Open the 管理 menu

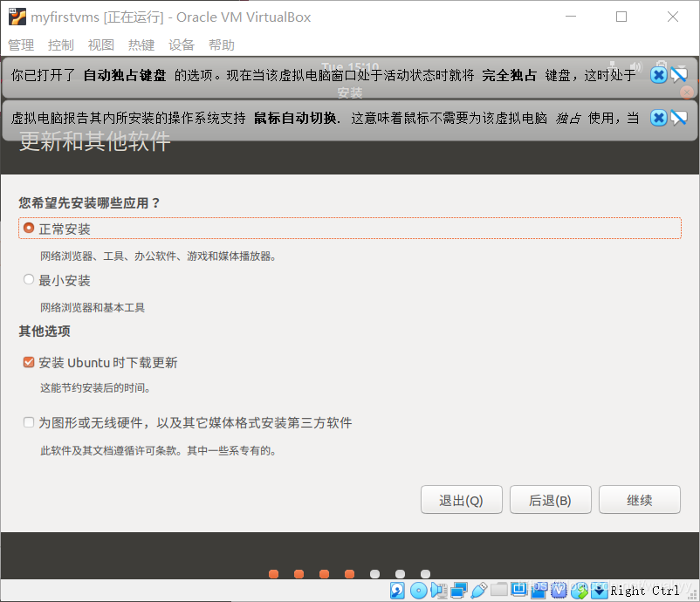click(21, 45)
